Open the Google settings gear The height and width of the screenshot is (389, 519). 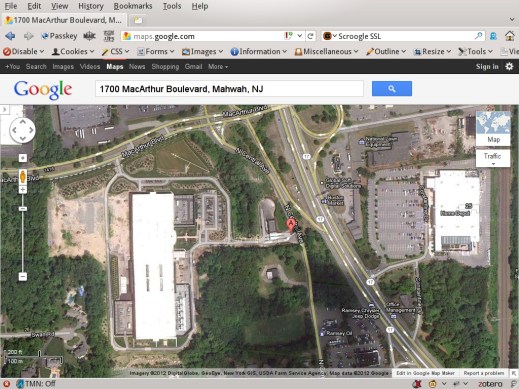click(509, 66)
